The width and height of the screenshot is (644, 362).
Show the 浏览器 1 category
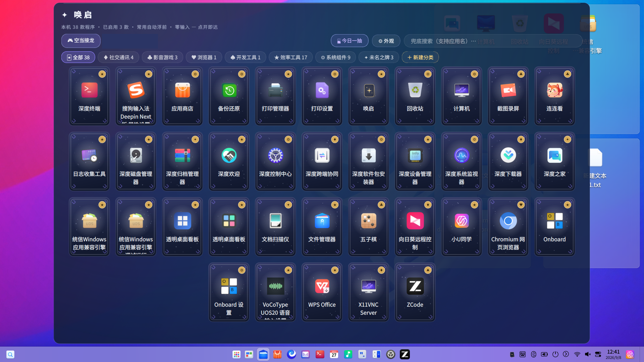pos(204,57)
